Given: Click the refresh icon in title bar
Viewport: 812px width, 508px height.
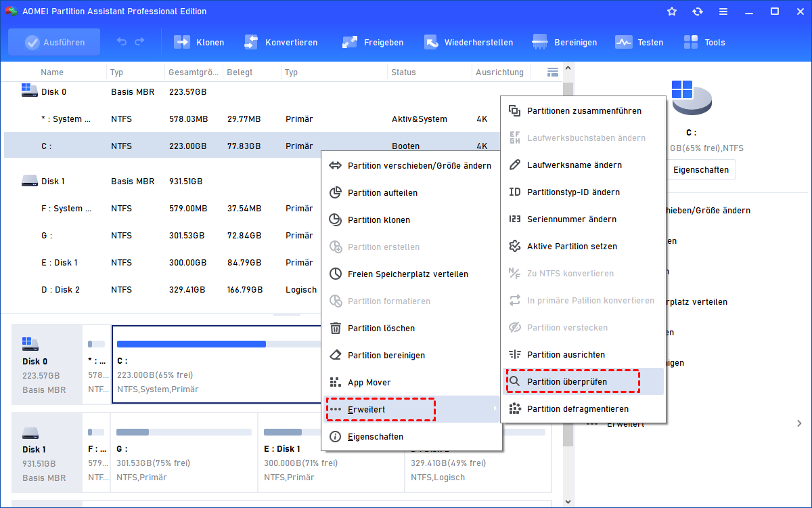Looking at the screenshot, I should [698, 12].
